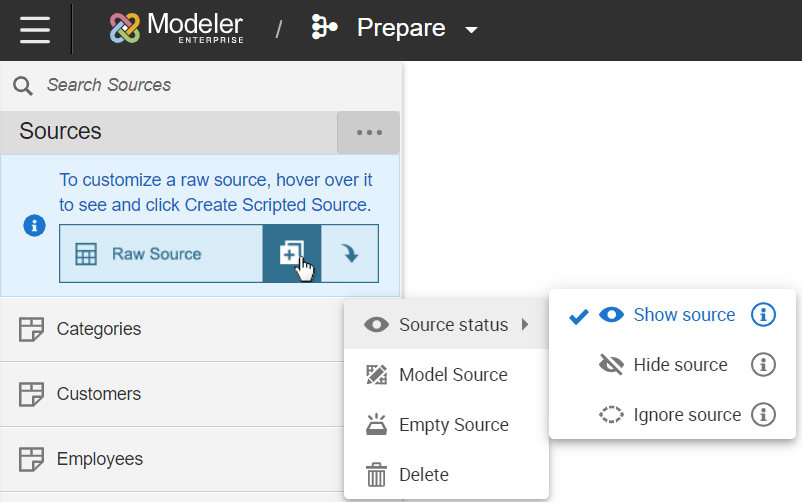Select the Categories source
Viewport: 802px width, 502px height.
pos(99,329)
